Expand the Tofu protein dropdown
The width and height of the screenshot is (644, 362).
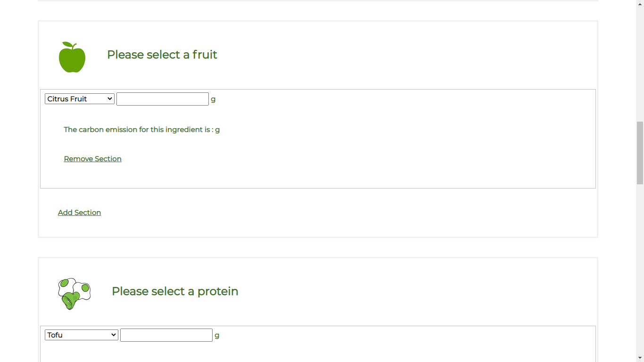[81, 335]
